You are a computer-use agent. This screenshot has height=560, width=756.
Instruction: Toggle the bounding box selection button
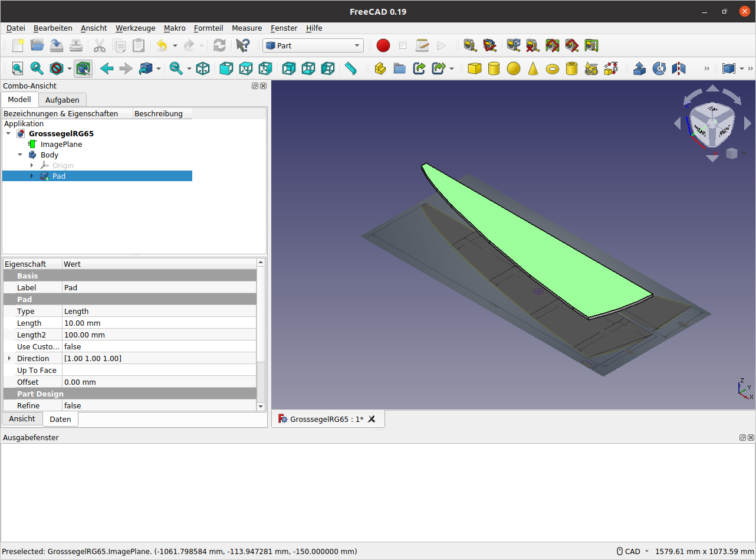click(83, 68)
